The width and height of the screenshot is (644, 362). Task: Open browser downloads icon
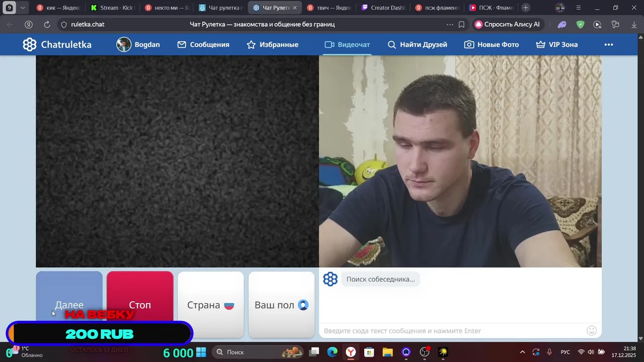(634, 24)
